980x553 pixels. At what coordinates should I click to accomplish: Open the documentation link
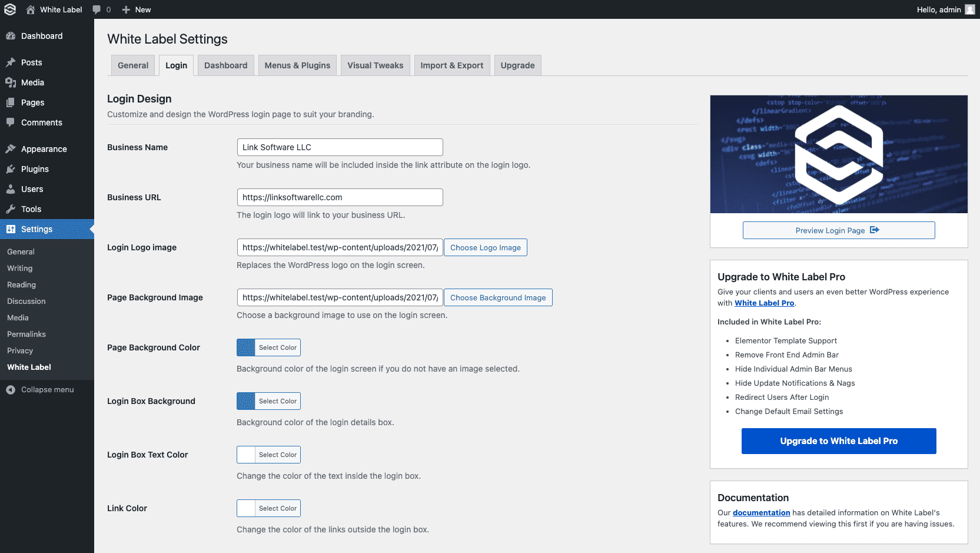click(x=761, y=512)
